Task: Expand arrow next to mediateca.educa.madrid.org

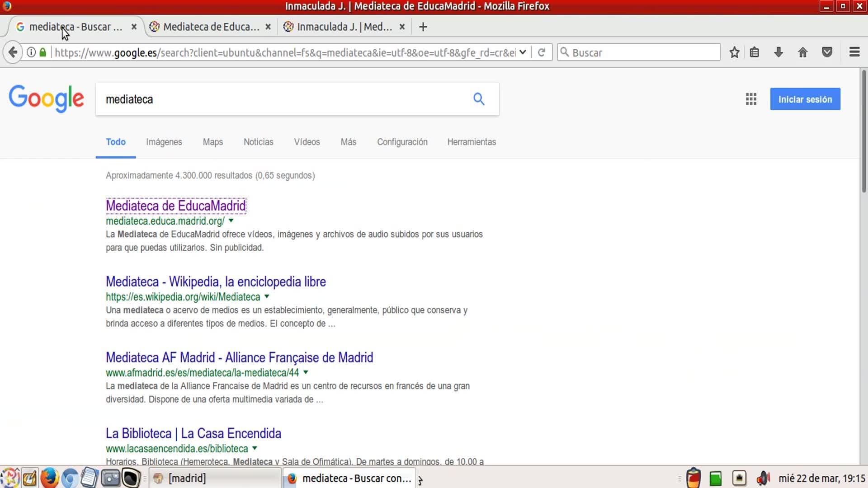Action: [231, 221]
